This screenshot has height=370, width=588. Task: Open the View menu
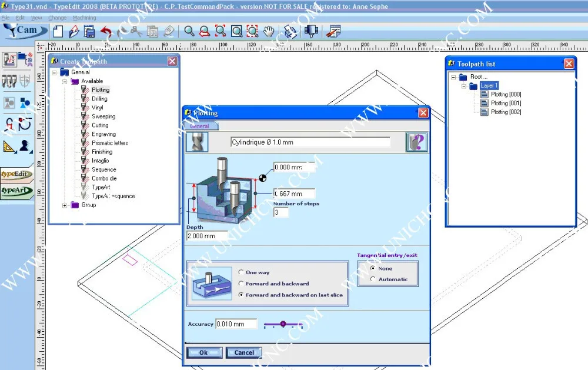[36, 18]
